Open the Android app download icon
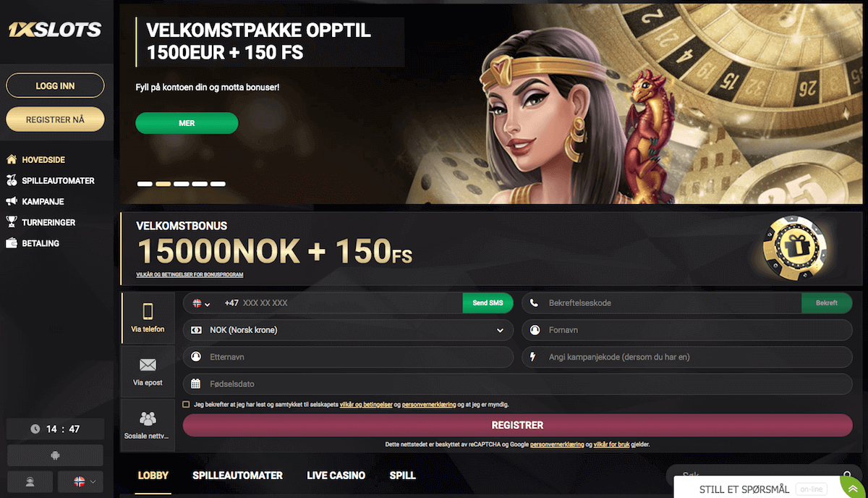868x498 pixels. 55,455
